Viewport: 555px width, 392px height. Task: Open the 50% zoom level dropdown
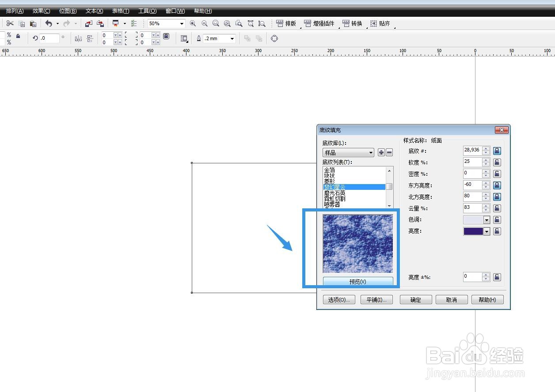[x=182, y=24]
